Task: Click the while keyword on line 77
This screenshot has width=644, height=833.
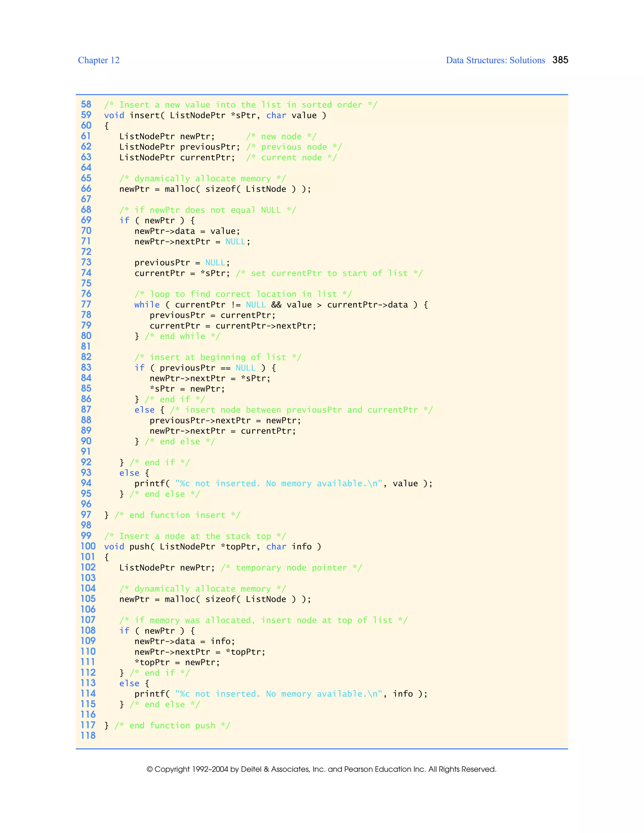Action: tap(147, 305)
